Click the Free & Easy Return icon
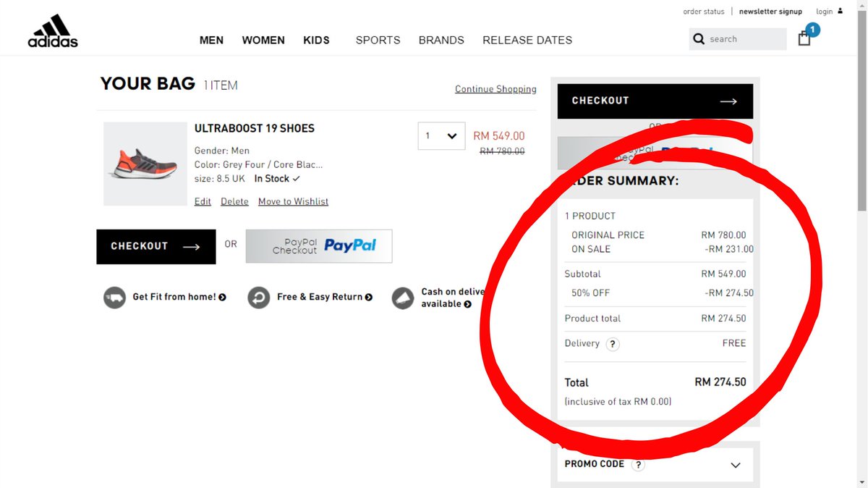 coord(258,298)
